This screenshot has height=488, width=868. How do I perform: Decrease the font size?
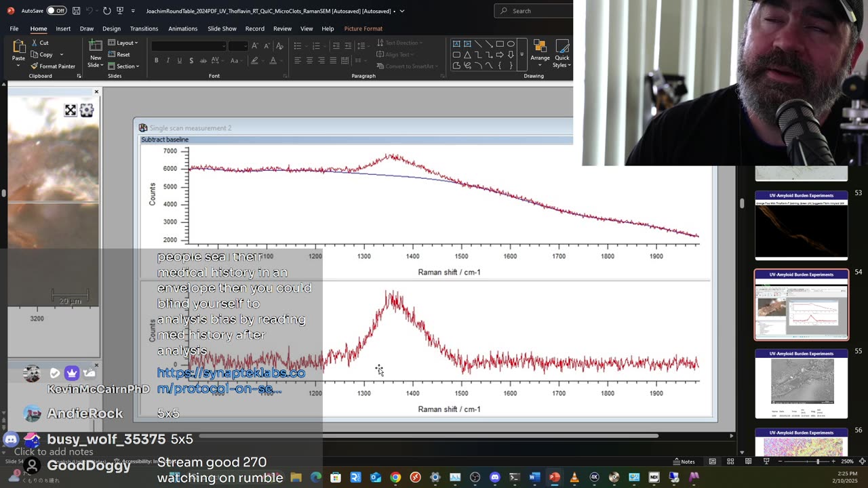[x=266, y=45]
